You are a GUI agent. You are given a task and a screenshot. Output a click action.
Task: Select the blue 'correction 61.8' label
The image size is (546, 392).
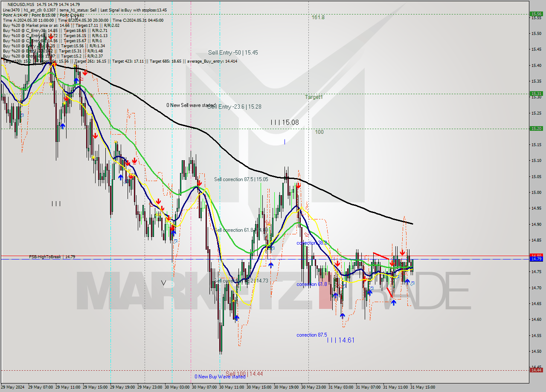(312, 284)
